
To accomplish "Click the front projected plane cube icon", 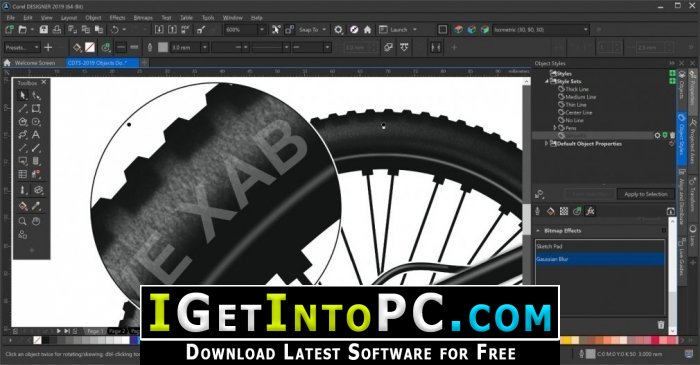I will click(x=472, y=30).
